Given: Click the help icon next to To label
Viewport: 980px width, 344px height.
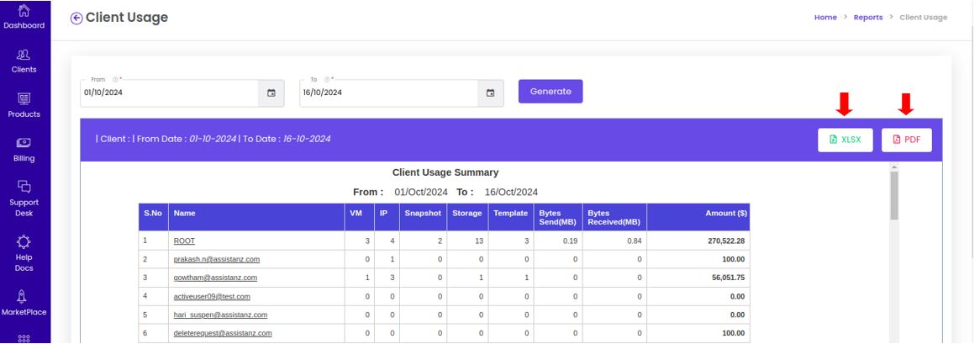Looking at the screenshot, I should click(325, 79).
